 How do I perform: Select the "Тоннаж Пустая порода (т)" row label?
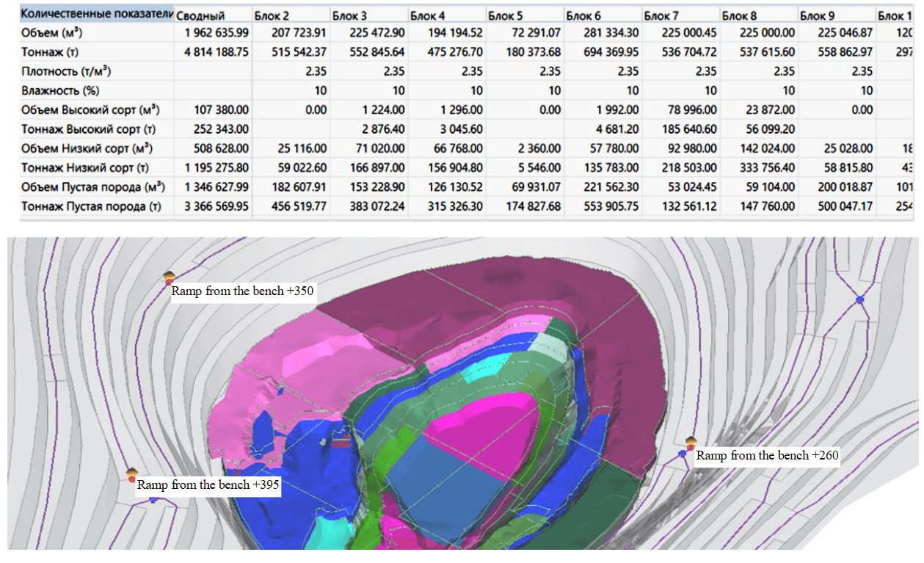click(91, 206)
